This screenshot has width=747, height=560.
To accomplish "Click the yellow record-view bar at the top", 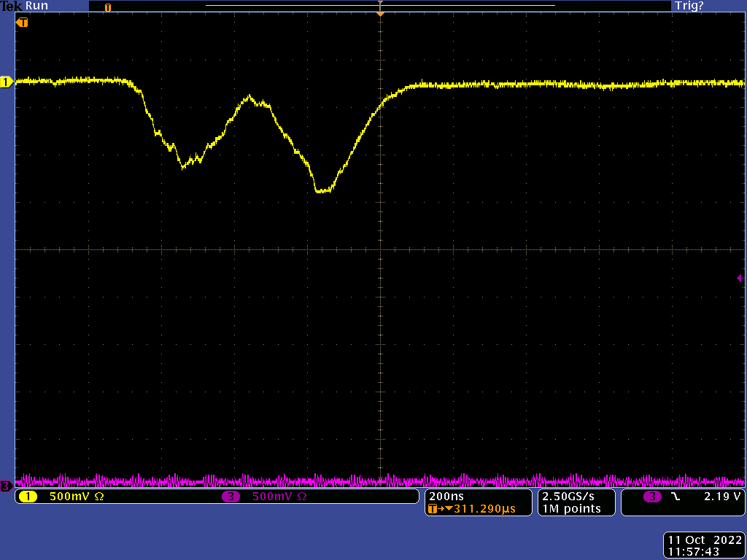I will point(380,6).
